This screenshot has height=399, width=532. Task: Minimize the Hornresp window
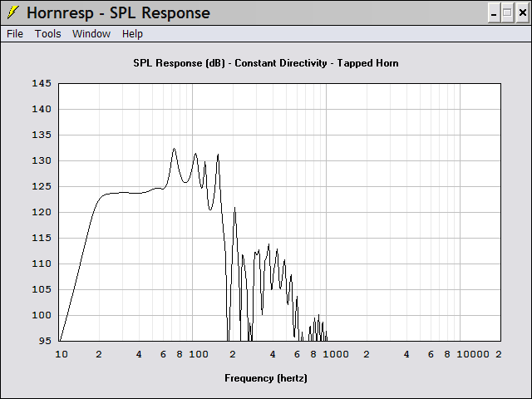[494, 13]
